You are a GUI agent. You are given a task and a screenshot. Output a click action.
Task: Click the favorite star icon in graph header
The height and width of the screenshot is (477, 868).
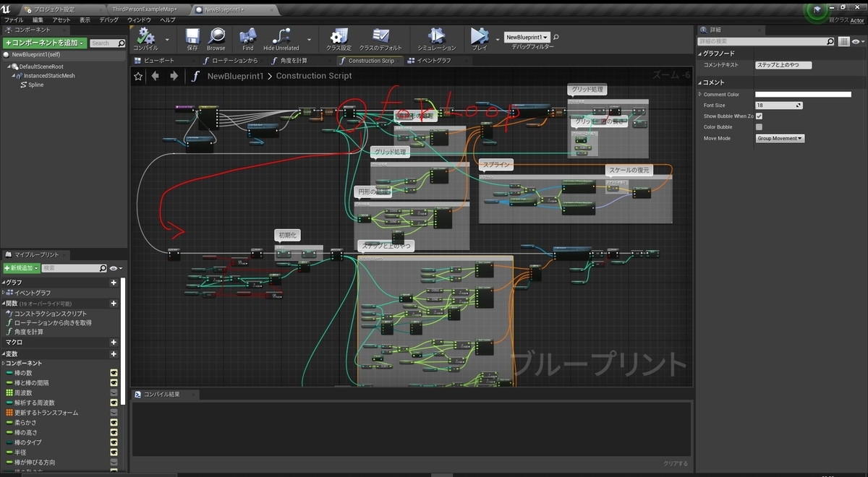pos(138,76)
